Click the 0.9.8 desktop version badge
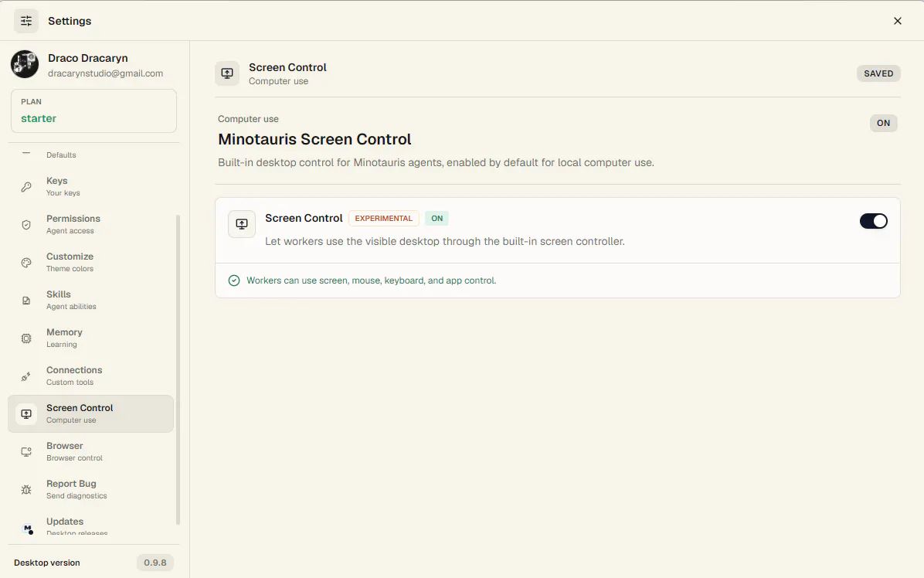 pyautogui.click(x=155, y=563)
